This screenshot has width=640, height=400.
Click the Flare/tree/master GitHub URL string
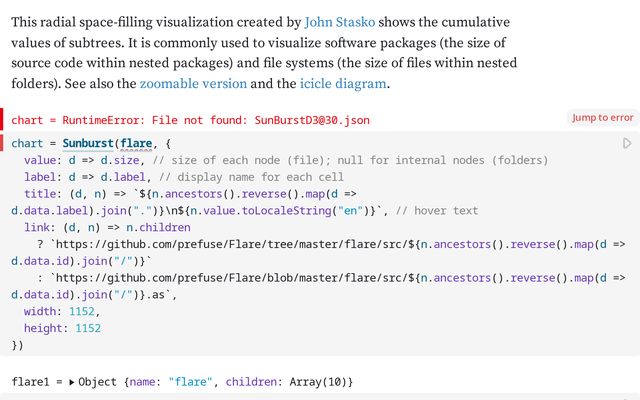(x=200, y=245)
